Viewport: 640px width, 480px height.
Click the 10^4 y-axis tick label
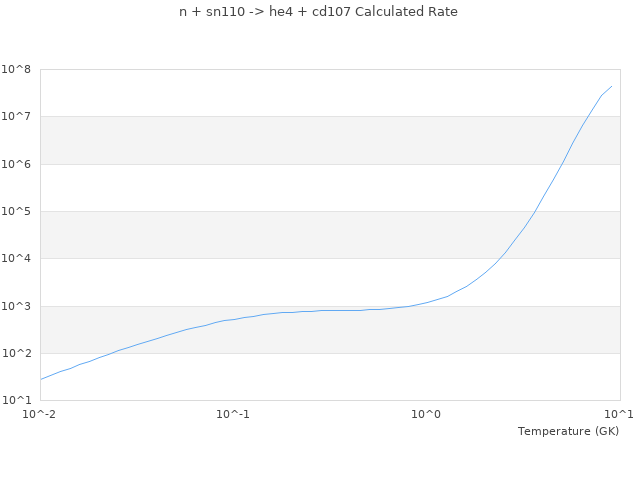point(17,259)
